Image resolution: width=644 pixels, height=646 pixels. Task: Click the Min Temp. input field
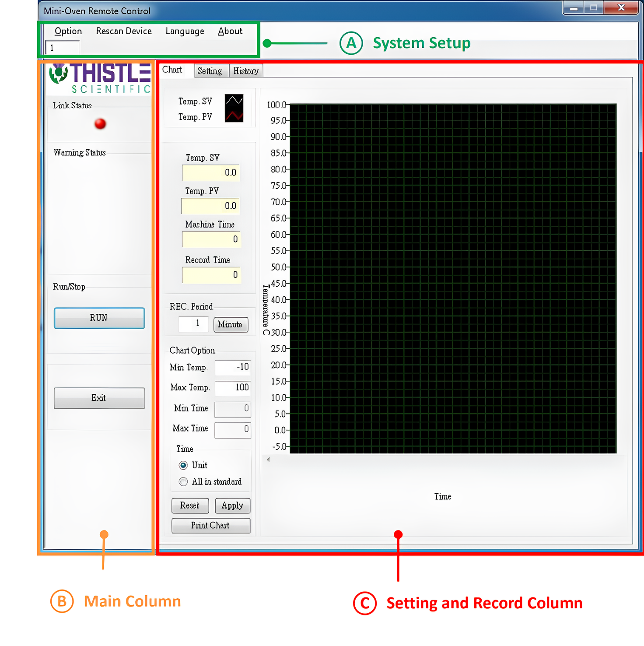point(233,368)
